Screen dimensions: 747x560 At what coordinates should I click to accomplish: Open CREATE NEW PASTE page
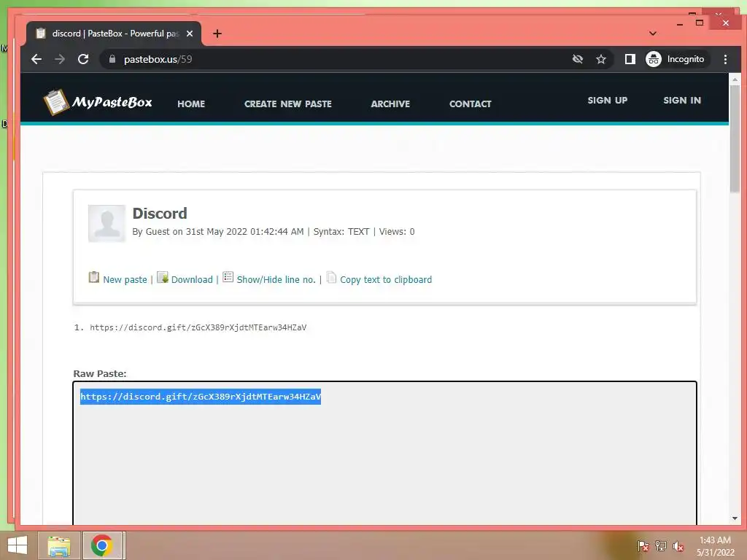pos(287,104)
